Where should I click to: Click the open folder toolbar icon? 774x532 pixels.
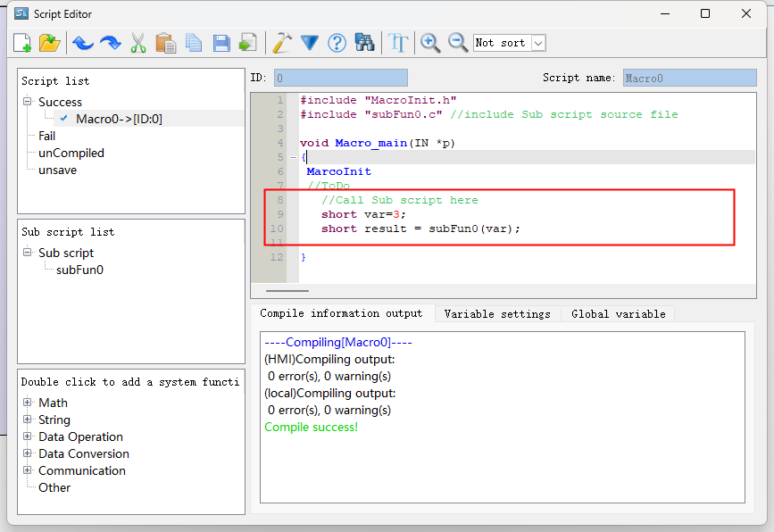pos(50,43)
